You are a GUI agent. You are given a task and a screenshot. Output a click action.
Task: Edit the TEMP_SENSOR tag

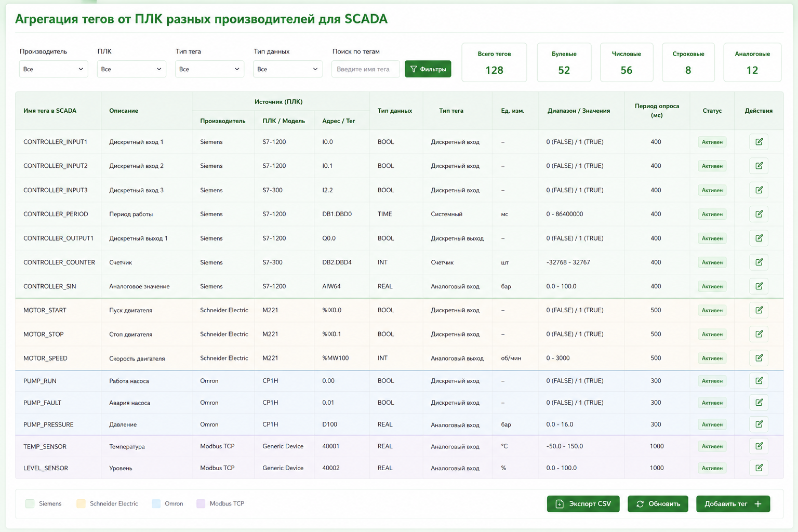tap(759, 446)
